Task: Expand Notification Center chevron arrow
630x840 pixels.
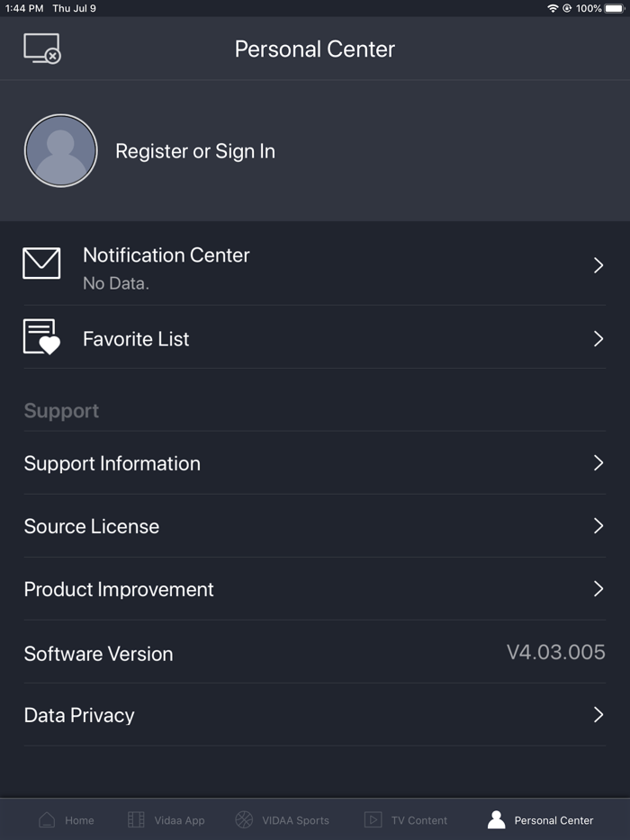Action: coord(598,265)
